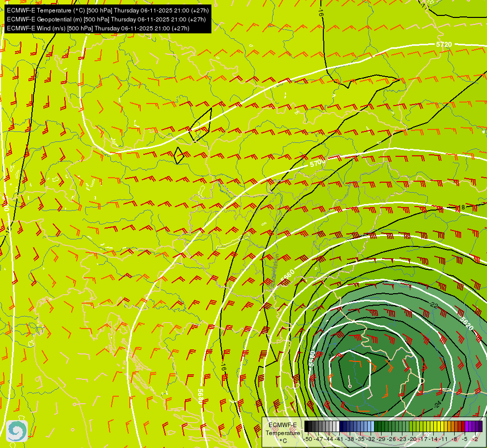Screen dimensions: 487x448
Task: Click the -22 isotherm label
Action: [434, 305]
